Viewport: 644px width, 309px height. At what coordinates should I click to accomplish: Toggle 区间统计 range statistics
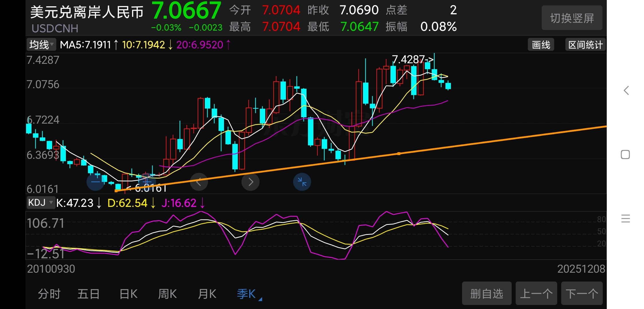[585, 45]
